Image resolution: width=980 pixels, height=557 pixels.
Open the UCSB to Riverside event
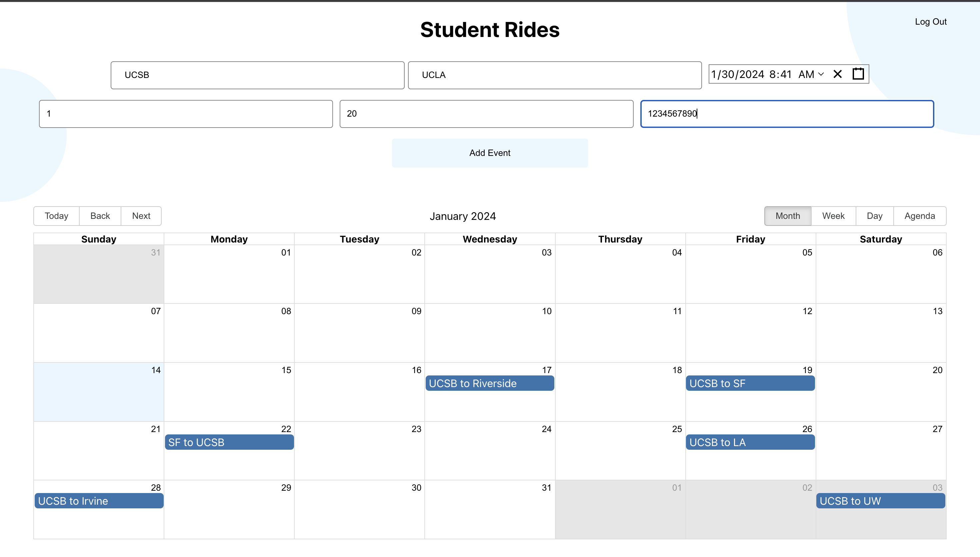489,383
